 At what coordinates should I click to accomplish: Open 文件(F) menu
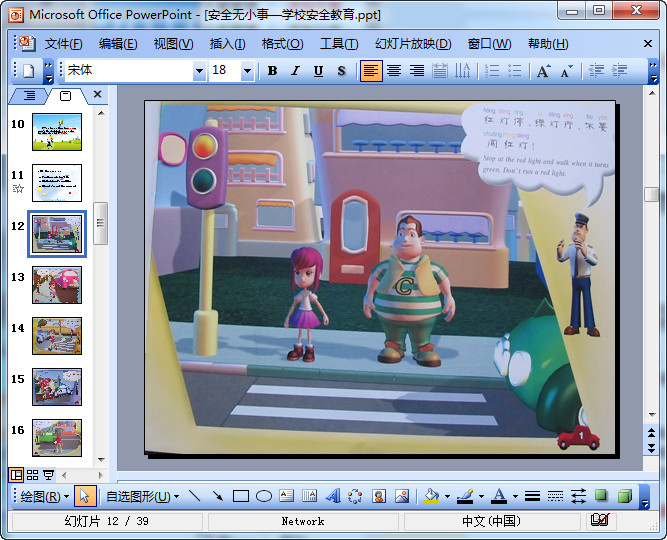[x=63, y=44]
